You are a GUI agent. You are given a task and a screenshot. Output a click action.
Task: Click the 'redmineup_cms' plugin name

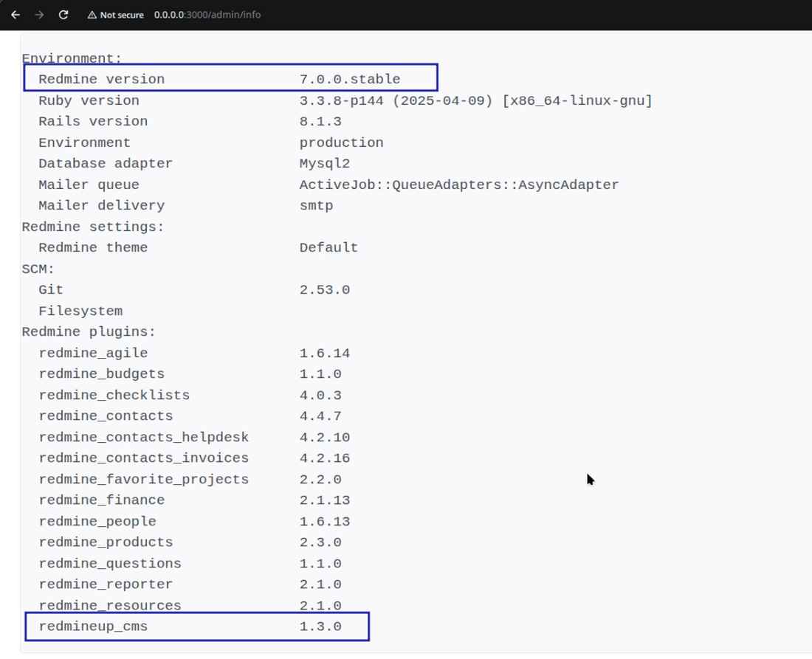coord(93,627)
